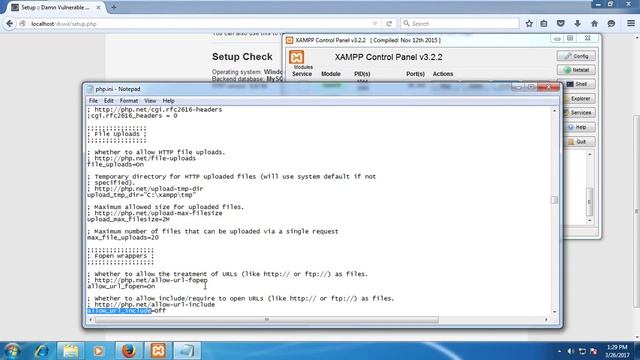The image size is (640, 360).
Task: Open the Action Center flag in tray
Action: pyautogui.click(x=594, y=351)
